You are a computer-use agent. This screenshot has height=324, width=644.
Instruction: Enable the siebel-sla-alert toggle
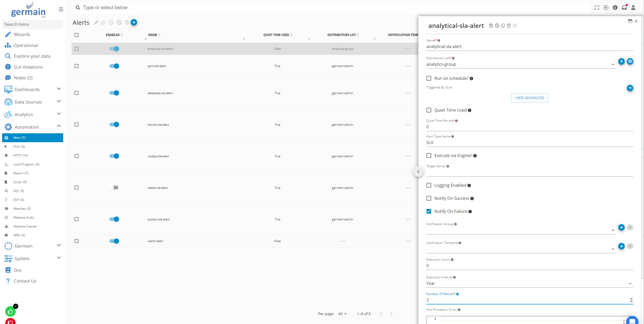(x=114, y=188)
